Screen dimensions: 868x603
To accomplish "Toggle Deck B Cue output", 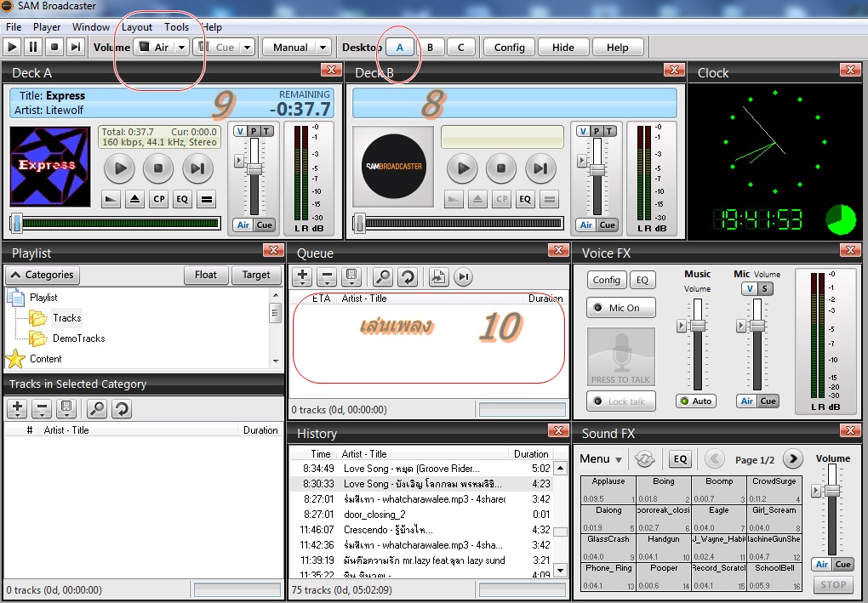I will [x=608, y=225].
